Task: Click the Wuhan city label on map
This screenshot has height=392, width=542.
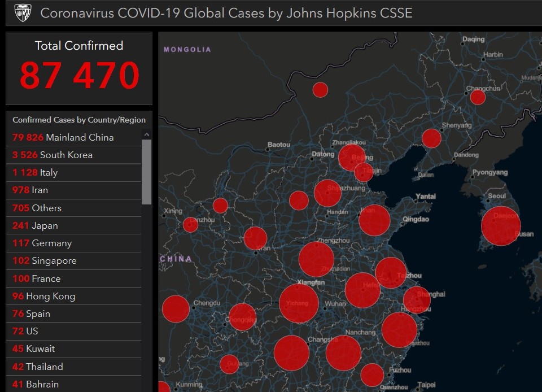Action: click(x=335, y=303)
